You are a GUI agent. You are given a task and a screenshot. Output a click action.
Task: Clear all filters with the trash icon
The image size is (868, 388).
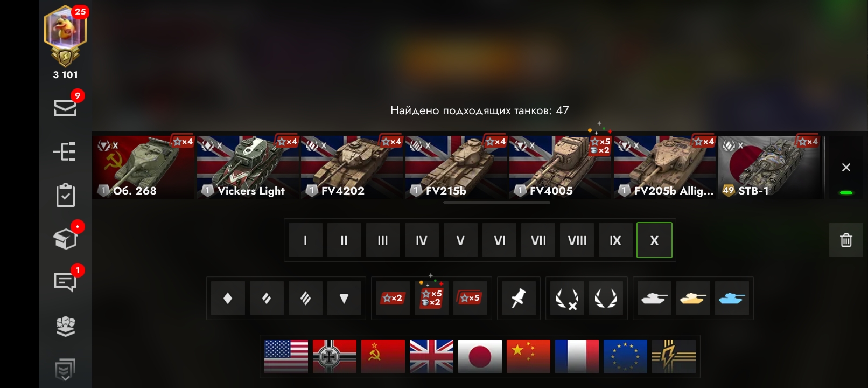click(x=846, y=240)
